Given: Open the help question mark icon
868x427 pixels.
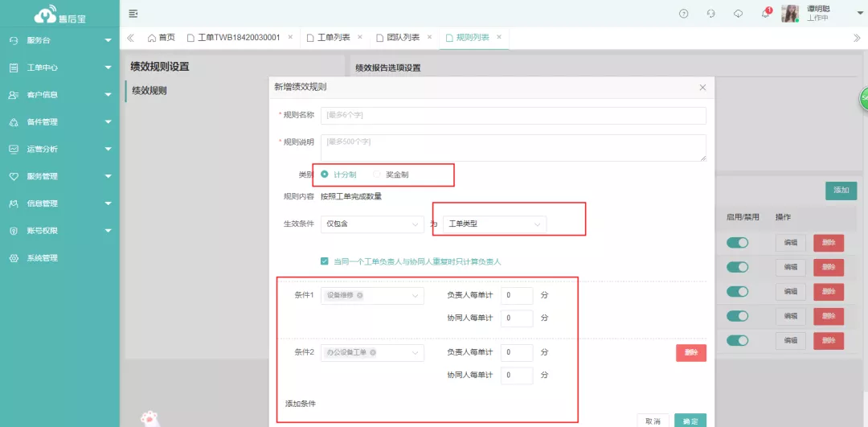Looking at the screenshot, I should [x=684, y=14].
